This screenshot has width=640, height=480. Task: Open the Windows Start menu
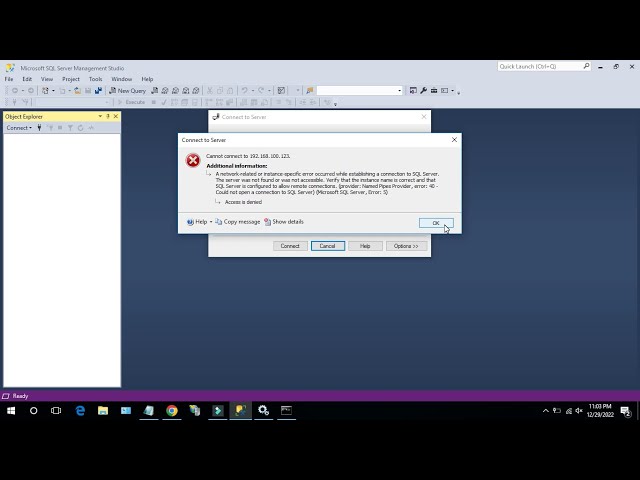click(x=11, y=411)
